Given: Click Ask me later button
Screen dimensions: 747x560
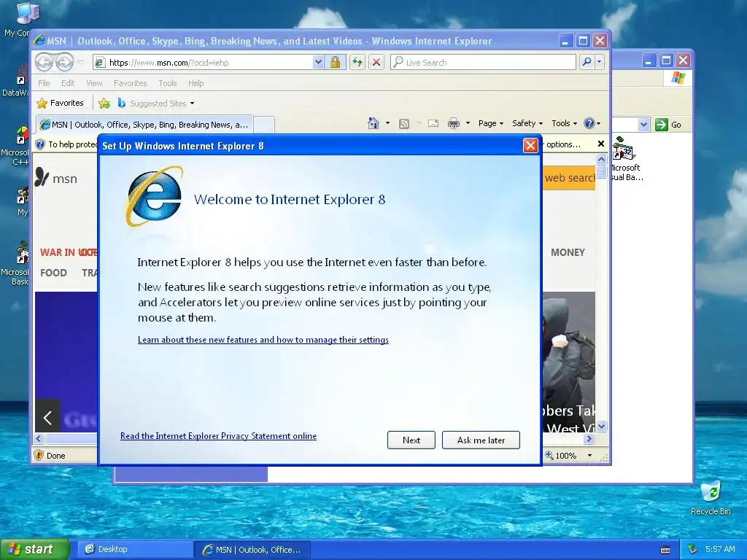Looking at the screenshot, I should pyautogui.click(x=481, y=440).
